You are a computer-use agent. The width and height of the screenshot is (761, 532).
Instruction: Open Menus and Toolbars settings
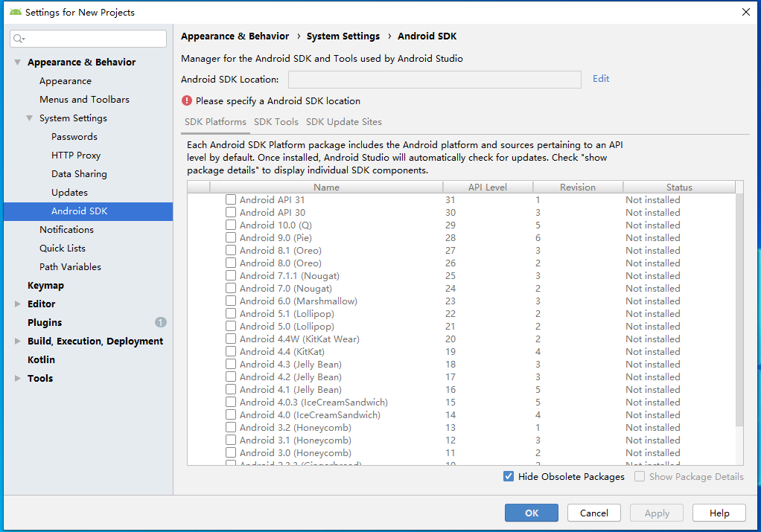pyautogui.click(x=84, y=100)
